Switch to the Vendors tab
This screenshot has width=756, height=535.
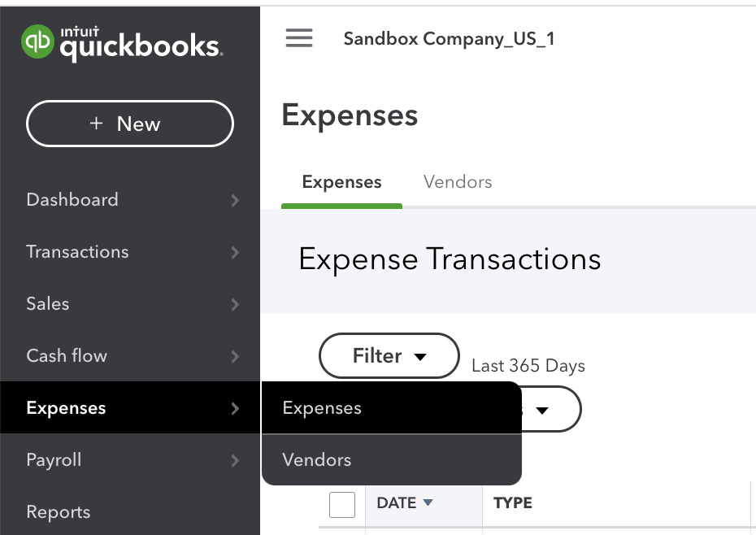457,181
